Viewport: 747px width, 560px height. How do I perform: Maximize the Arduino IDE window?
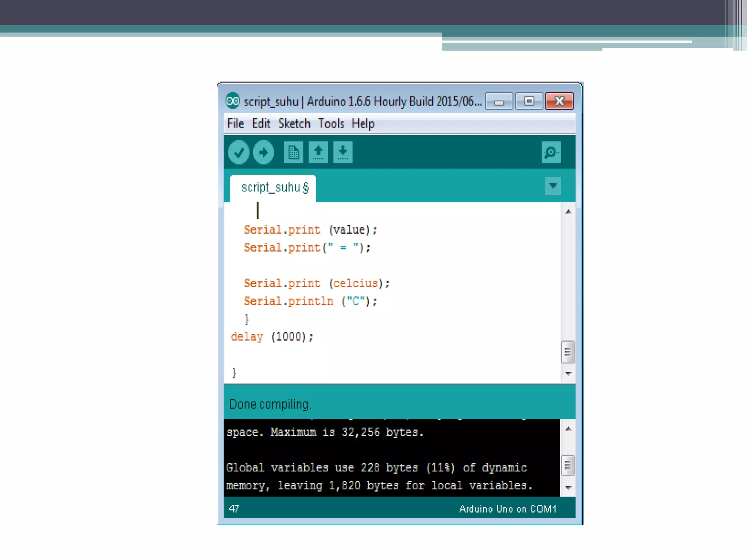(529, 101)
